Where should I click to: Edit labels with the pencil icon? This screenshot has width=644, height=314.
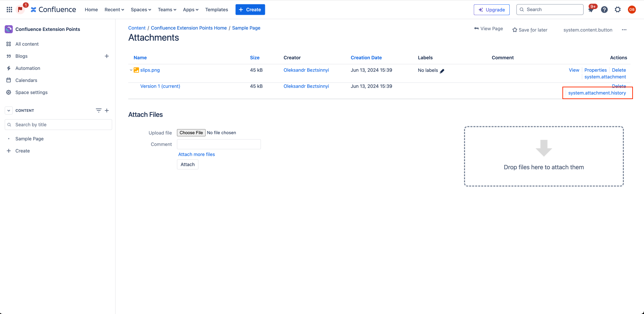coord(442,71)
